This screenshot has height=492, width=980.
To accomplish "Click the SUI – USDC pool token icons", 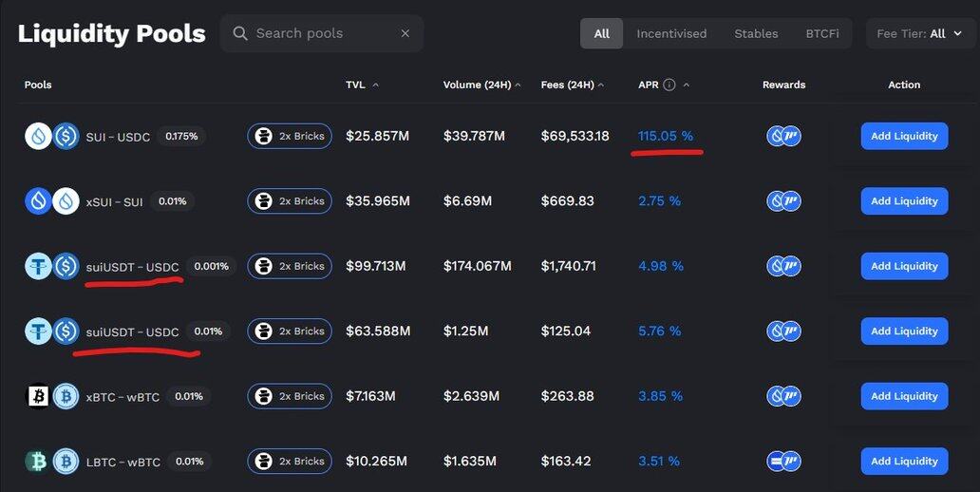I will [x=51, y=136].
